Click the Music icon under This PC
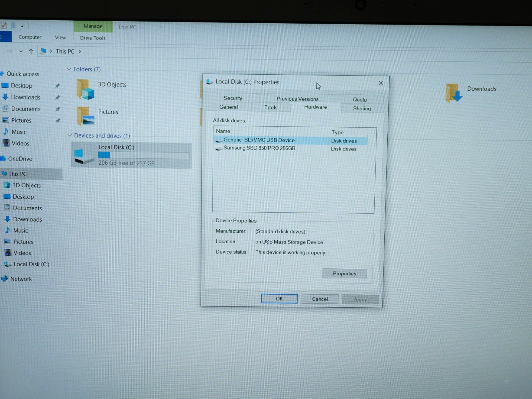The width and height of the screenshot is (532, 399). point(8,230)
